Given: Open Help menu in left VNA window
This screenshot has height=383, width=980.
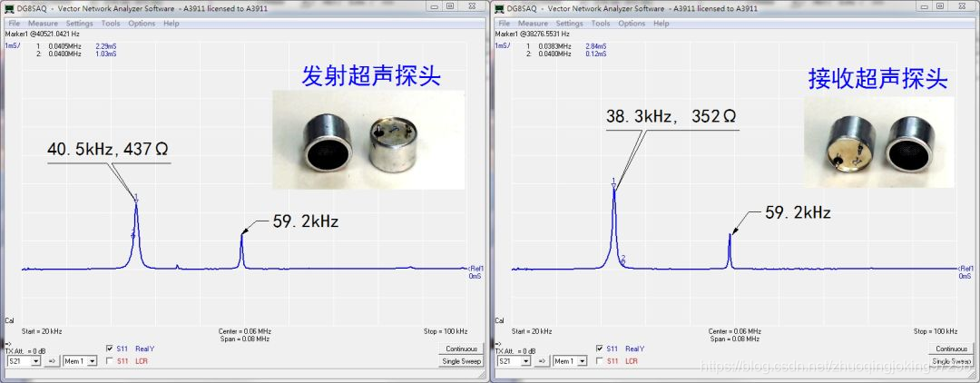Looking at the screenshot, I should pyautogui.click(x=171, y=23).
